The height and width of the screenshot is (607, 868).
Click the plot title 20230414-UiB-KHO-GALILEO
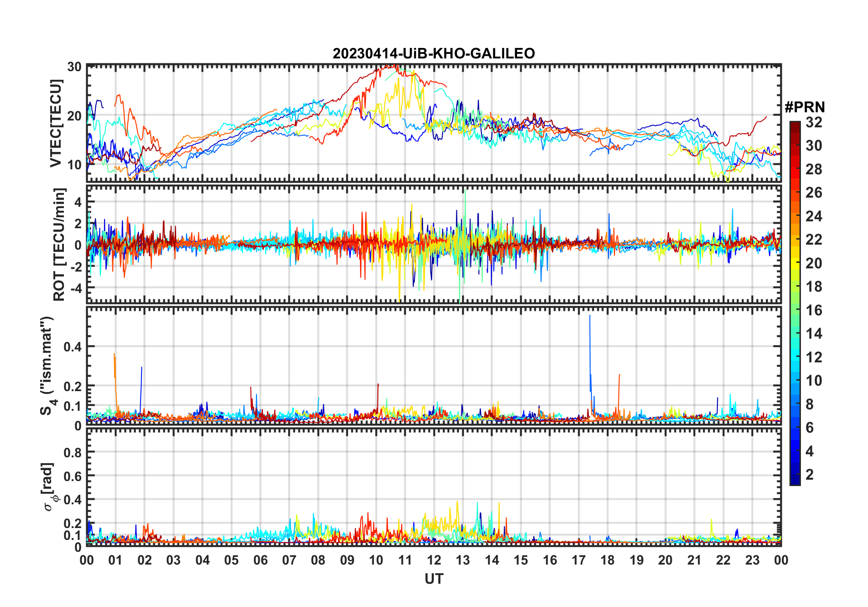pos(434,53)
